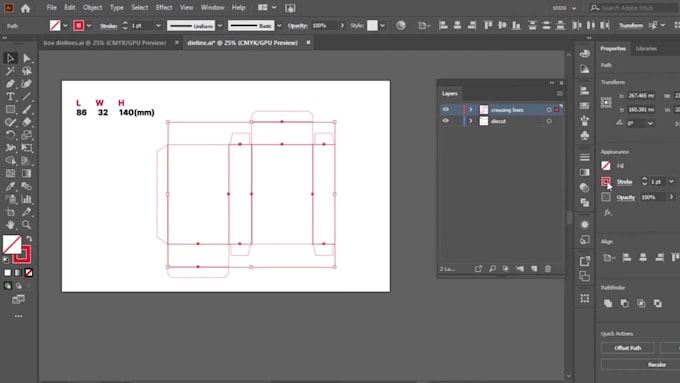This screenshot has width=680, height=383.
Task: Activate the Type tool
Action: point(10,97)
